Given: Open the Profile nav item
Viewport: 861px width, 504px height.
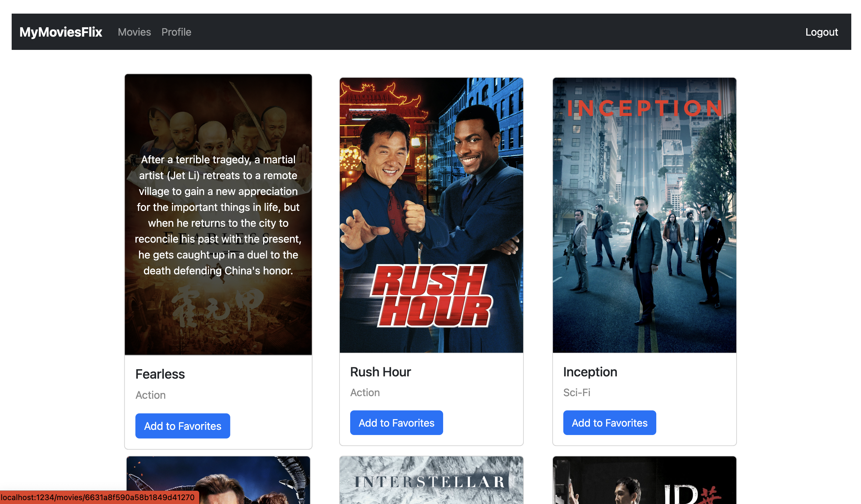Looking at the screenshot, I should [x=176, y=32].
